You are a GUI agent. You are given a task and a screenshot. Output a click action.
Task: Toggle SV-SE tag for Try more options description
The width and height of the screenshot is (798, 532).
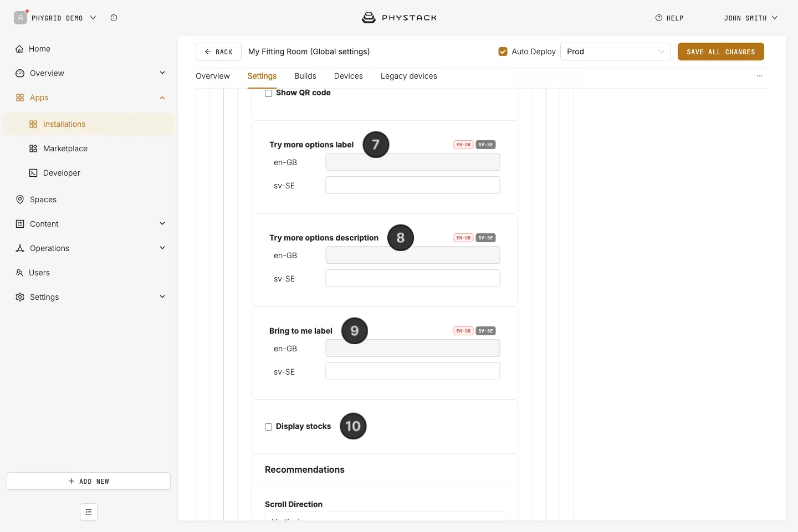[485, 238]
